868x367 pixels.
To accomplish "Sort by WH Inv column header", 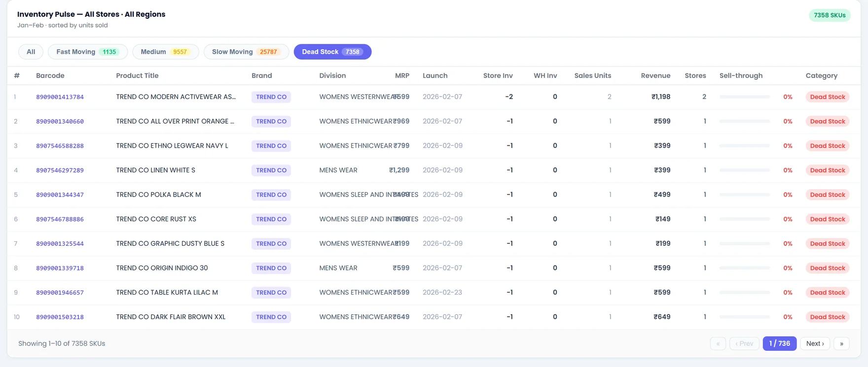I will pos(545,75).
